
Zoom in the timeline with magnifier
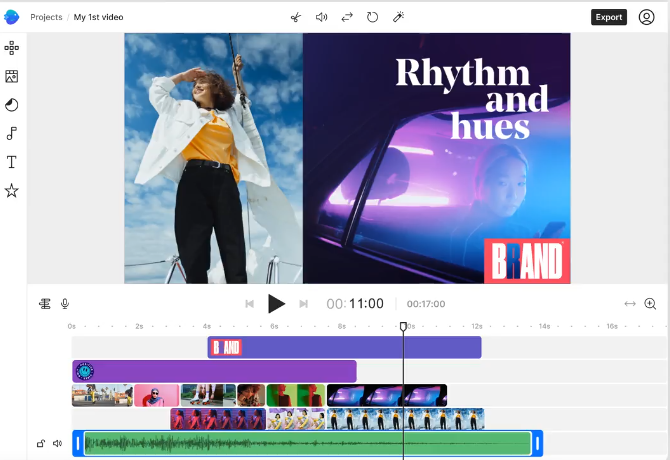[650, 304]
